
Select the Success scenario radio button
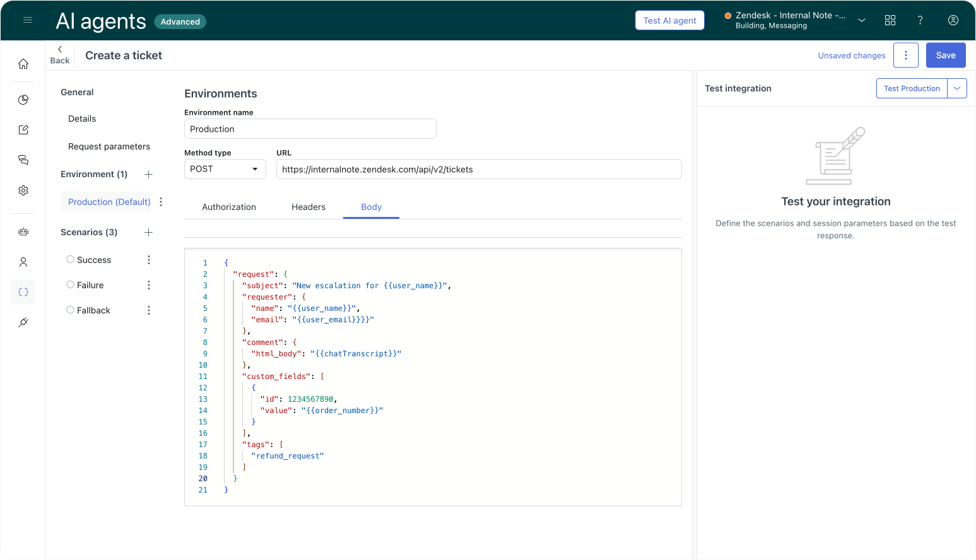pos(71,259)
